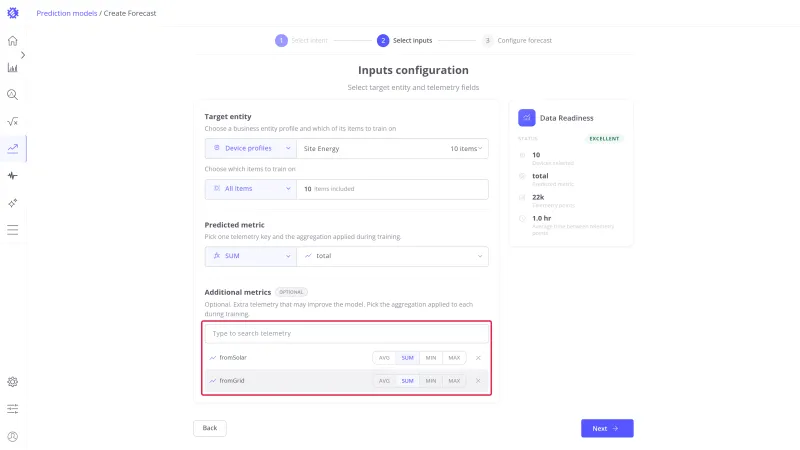800x450 pixels.
Task: Click the Next button
Action: [x=607, y=429]
